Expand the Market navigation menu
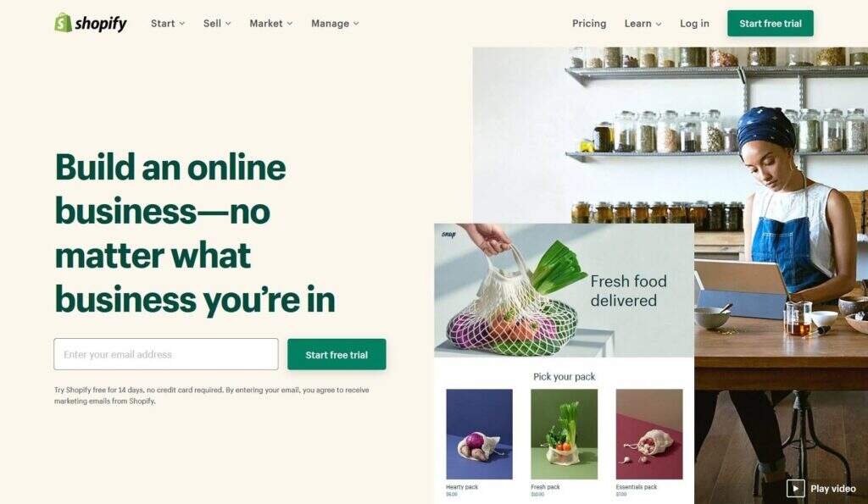Viewport: 868px width, 504px height. point(270,23)
